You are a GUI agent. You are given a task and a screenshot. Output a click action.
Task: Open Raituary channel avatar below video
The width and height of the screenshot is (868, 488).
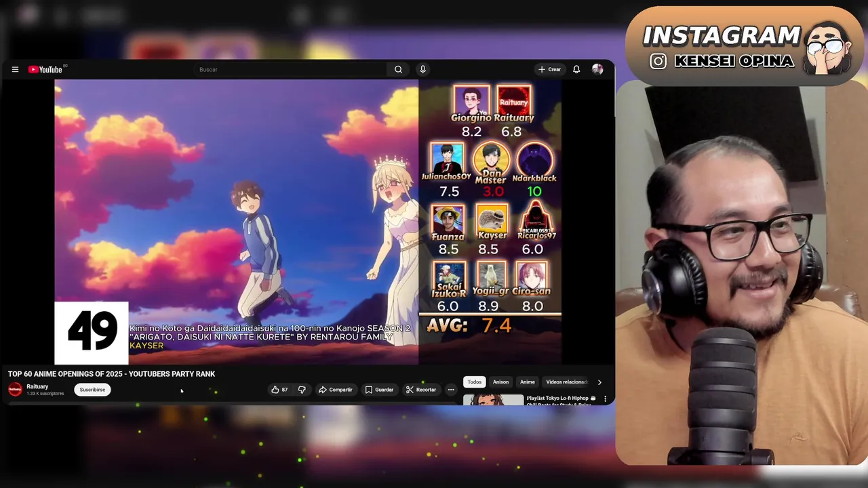click(x=15, y=389)
